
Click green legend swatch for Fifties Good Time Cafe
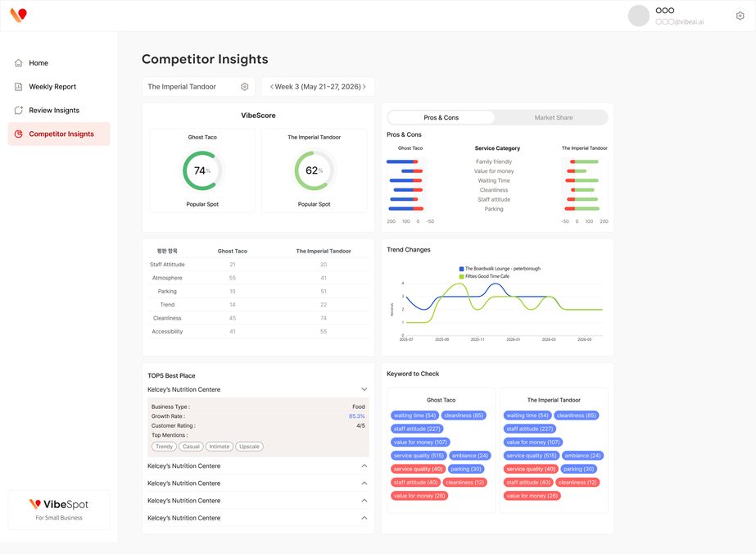click(461, 276)
